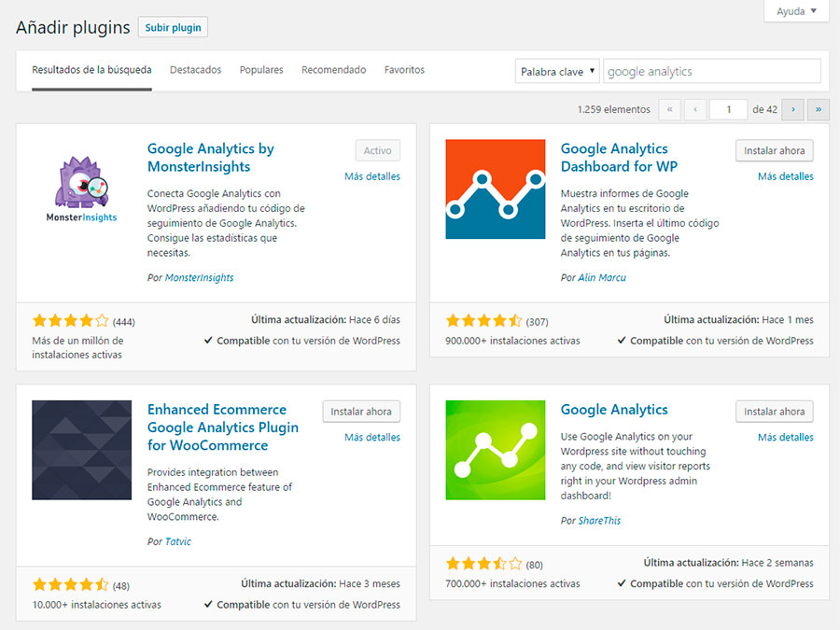Click the MonsterInsights plugin logo icon
Image resolution: width=840 pixels, height=630 pixels.
82,189
